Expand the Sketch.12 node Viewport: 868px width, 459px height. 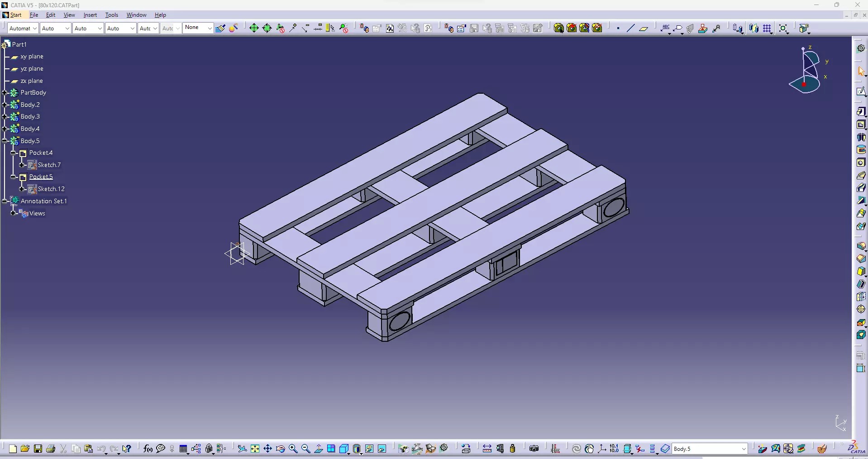point(22,189)
